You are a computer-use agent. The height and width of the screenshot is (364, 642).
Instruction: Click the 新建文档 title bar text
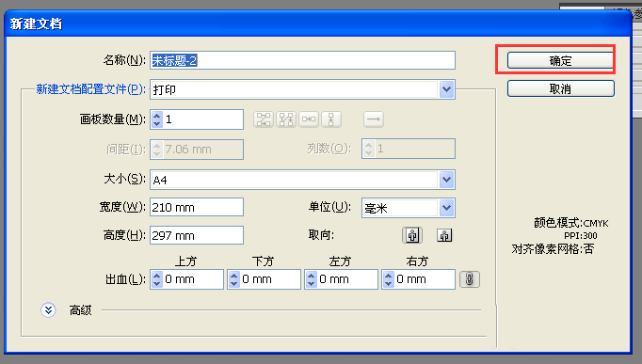point(36,24)
